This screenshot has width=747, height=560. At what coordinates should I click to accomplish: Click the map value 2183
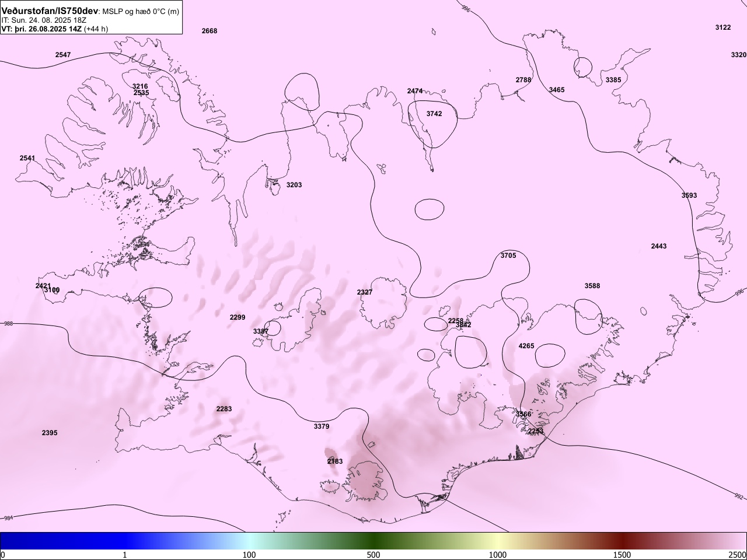pos(335,461)
